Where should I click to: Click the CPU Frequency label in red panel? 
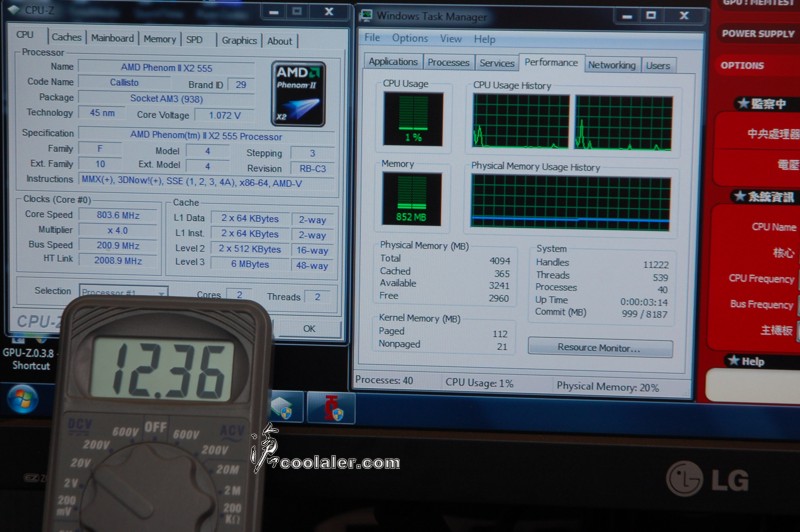coord(761,278)
